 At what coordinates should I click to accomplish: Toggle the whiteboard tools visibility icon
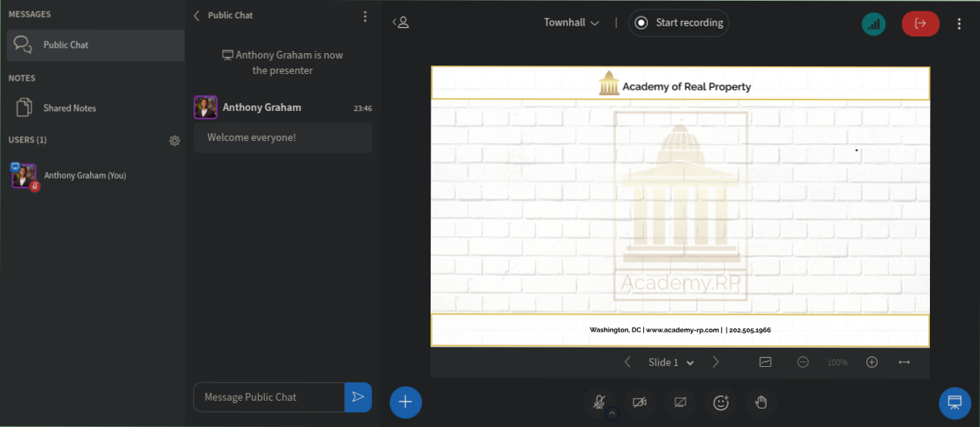(x=765, y=362)
